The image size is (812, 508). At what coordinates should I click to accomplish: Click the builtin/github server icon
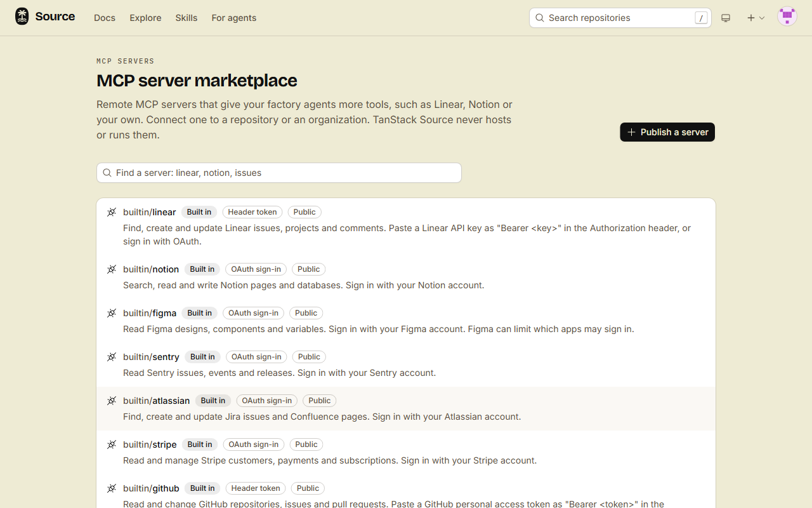point(112,488)
